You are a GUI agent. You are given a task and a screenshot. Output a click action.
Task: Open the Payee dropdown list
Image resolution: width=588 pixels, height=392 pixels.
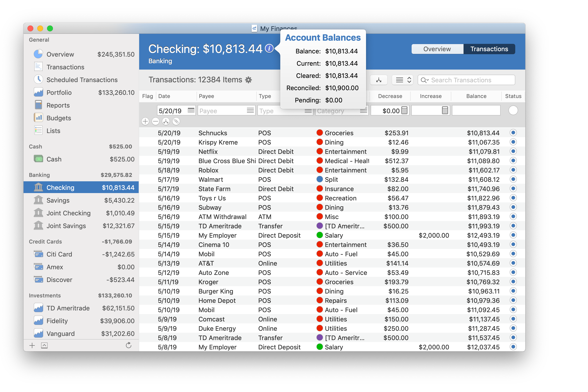[250, 110]
